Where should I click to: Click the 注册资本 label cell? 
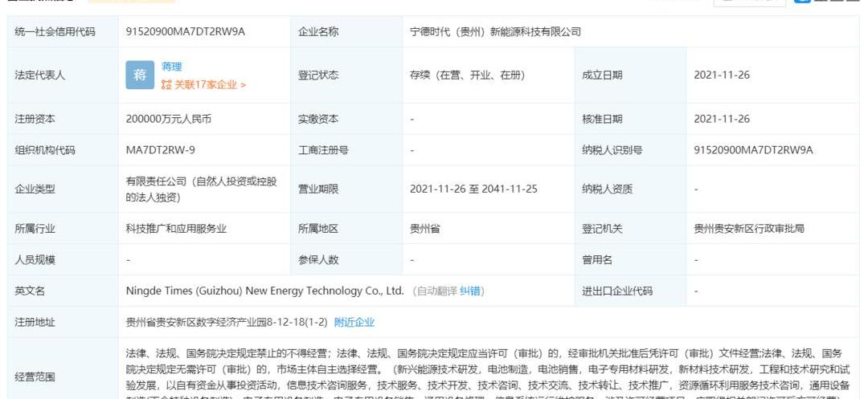coord(63,119)
